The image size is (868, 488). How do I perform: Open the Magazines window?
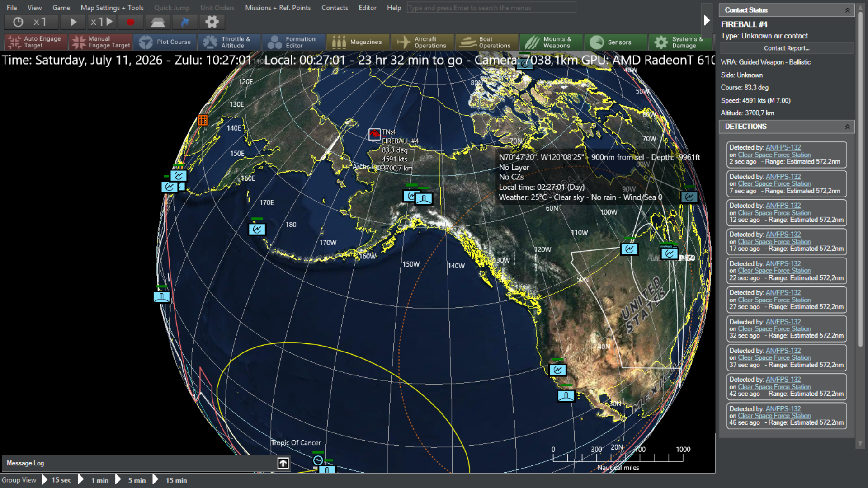coord(358,42)
